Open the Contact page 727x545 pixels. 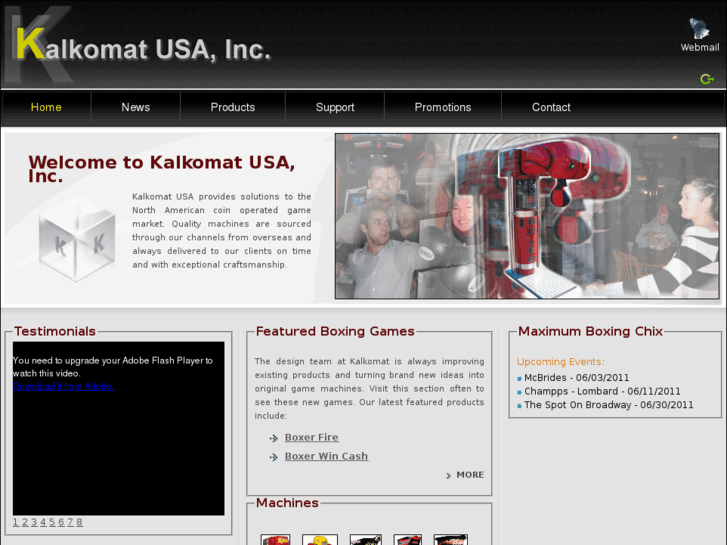pyautogui.click(x=551, y=107)
